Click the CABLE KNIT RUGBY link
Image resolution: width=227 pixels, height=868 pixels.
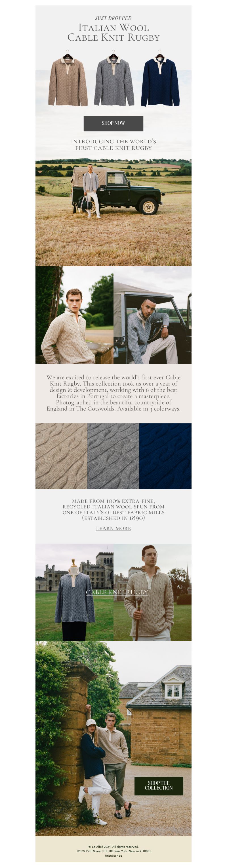[117, 592]
